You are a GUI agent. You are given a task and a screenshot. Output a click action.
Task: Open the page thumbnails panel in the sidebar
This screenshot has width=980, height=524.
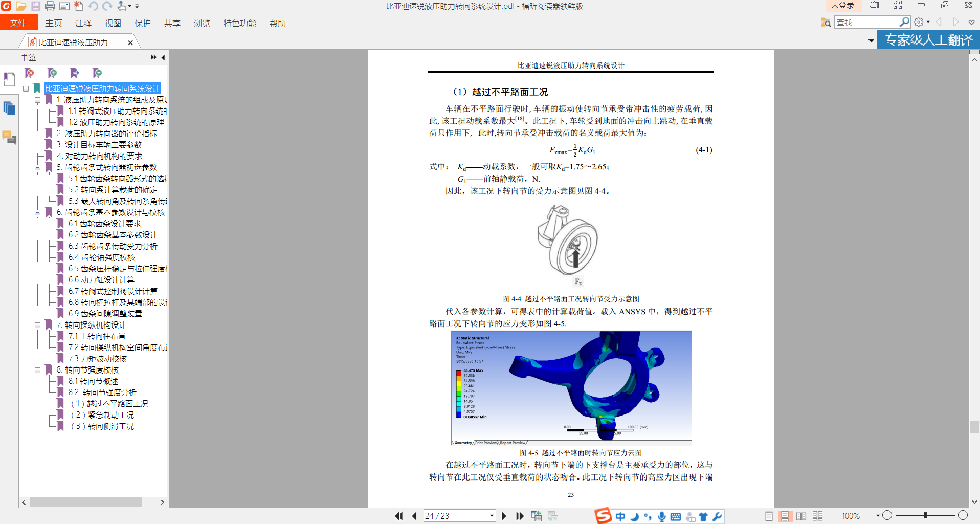(x=9, y=108)
